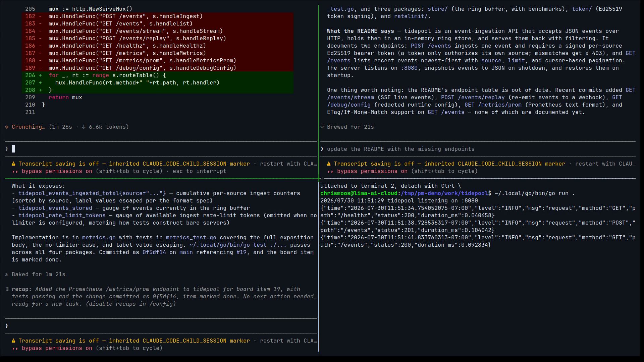Focus the bottom-left pane's empty prompt line

coord(161,326)
